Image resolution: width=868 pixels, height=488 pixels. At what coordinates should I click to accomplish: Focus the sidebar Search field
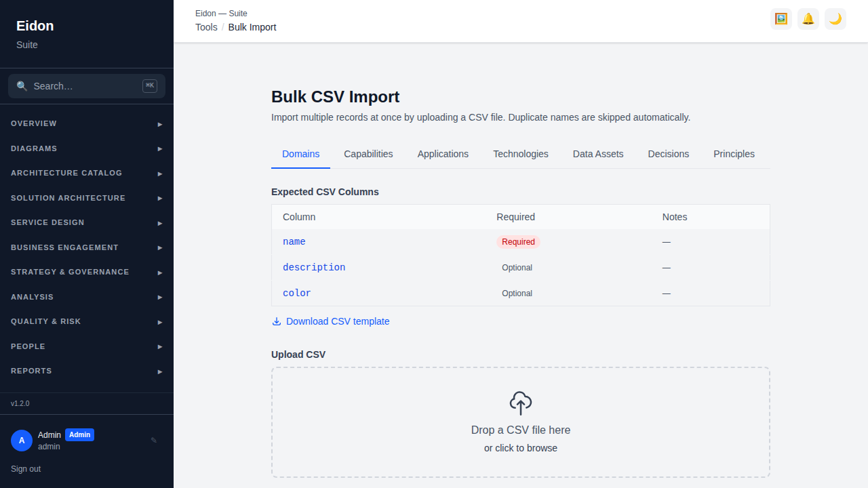(87, 86)
